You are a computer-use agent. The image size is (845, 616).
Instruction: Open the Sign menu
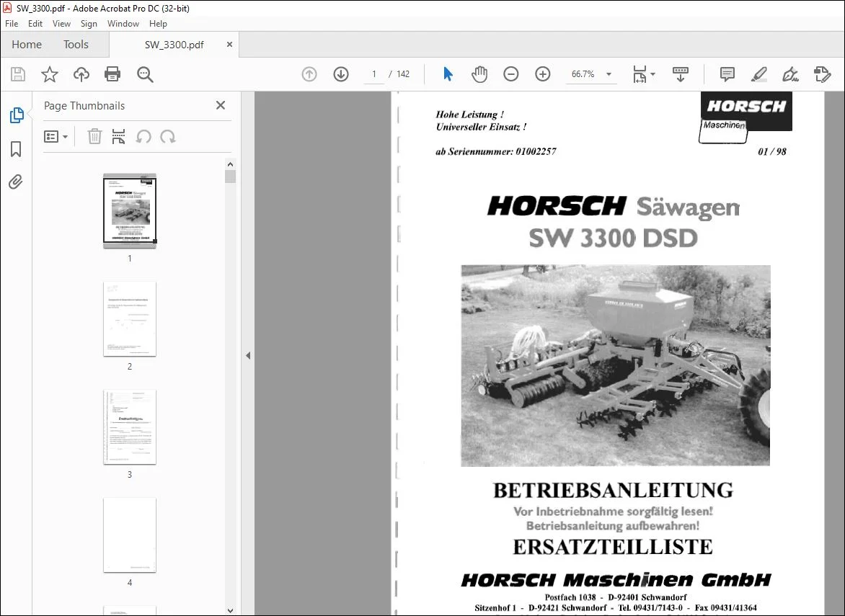(x=89, y=24)
